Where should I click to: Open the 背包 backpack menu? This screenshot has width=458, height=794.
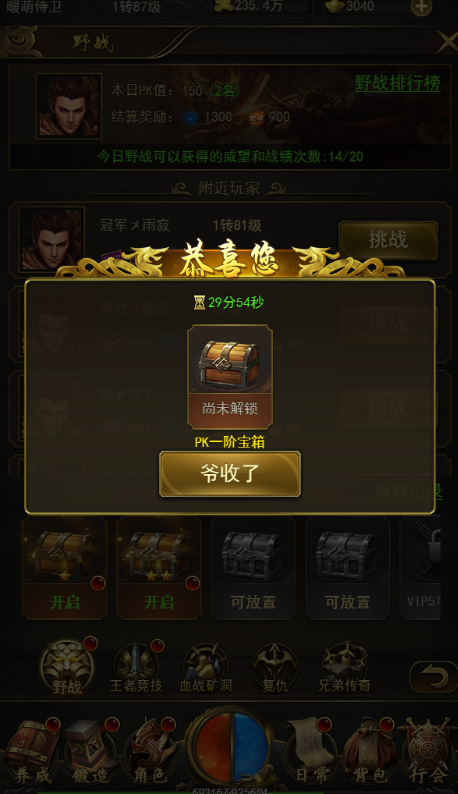pos(369,751)
